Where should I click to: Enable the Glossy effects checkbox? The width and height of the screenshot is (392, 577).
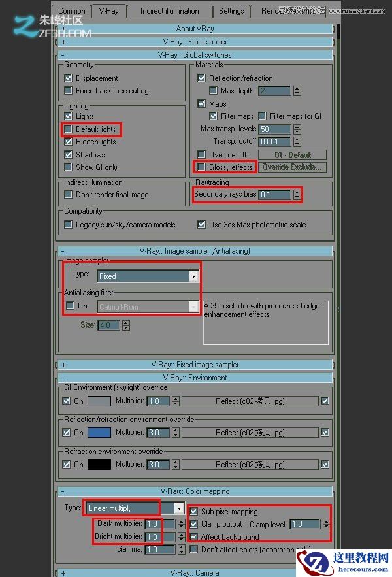pyautogui.click(x=201, y=167)
